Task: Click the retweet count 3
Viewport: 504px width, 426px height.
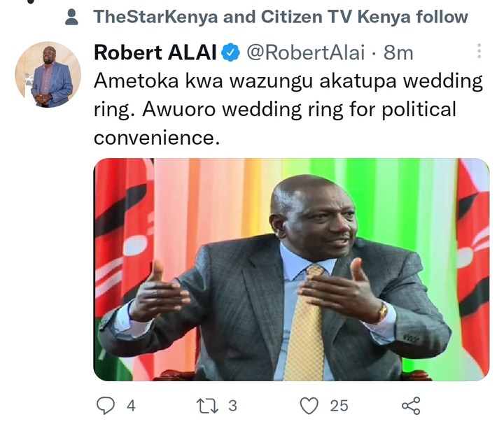Action: tap(232, 406)
